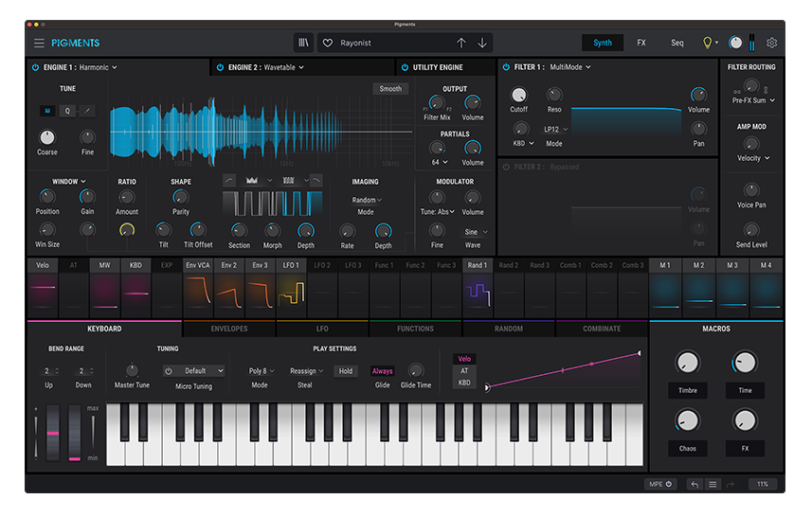The image size is (812, 517).
Task: Open the LP12 filter mode dropdown
Action: click(x=555, y=130)
